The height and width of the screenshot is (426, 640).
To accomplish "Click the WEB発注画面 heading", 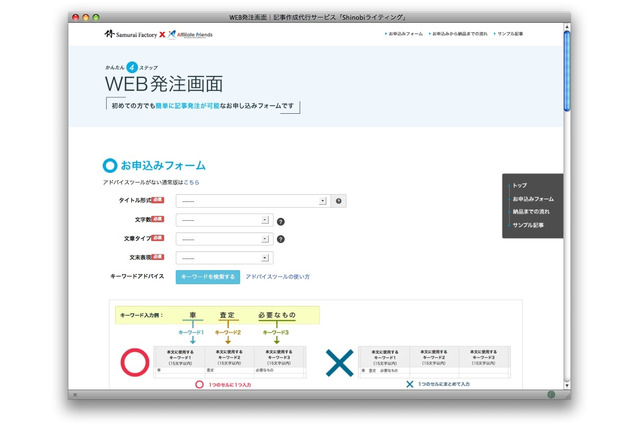I will point(164,84).
